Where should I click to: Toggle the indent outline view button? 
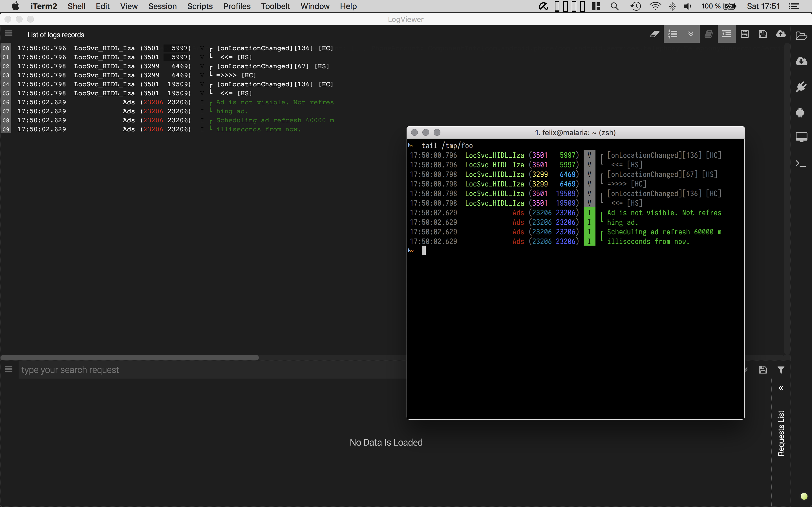[727, 34]
